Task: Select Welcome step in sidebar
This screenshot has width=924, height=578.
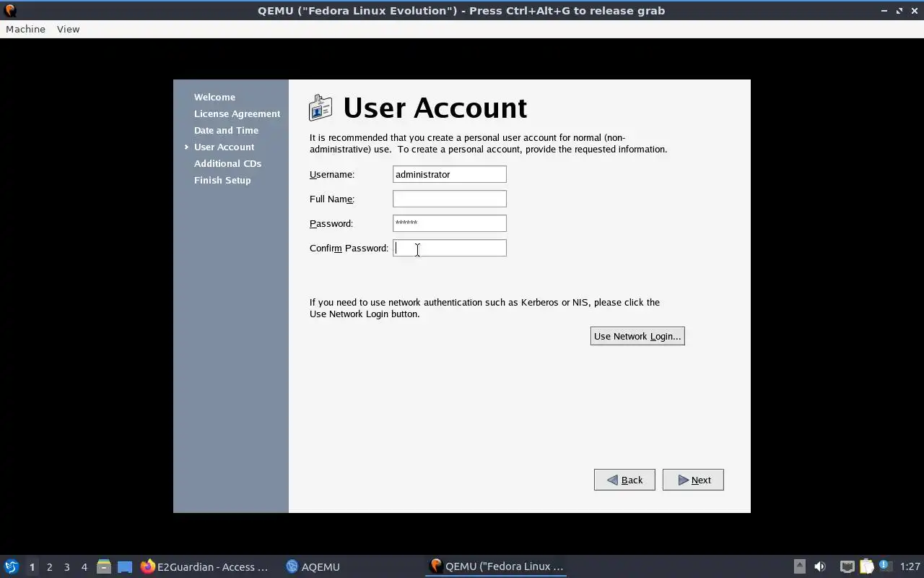Action: [214, 97]
